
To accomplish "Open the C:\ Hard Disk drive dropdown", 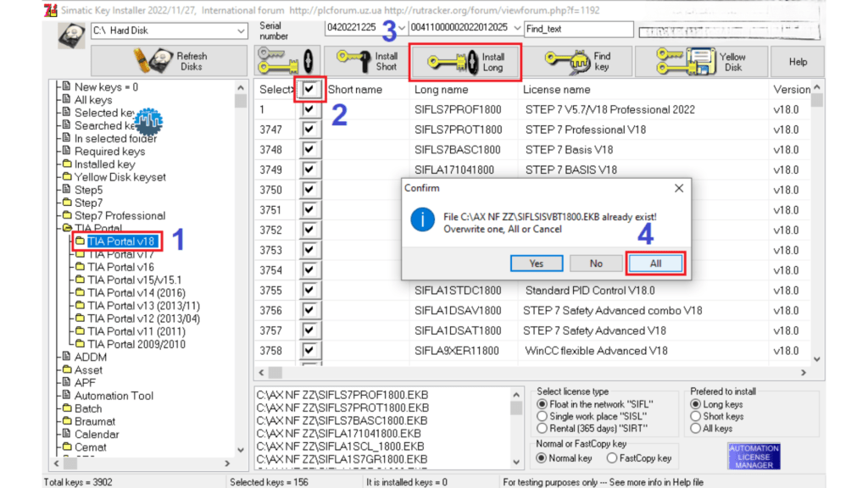I will (241, 31).
